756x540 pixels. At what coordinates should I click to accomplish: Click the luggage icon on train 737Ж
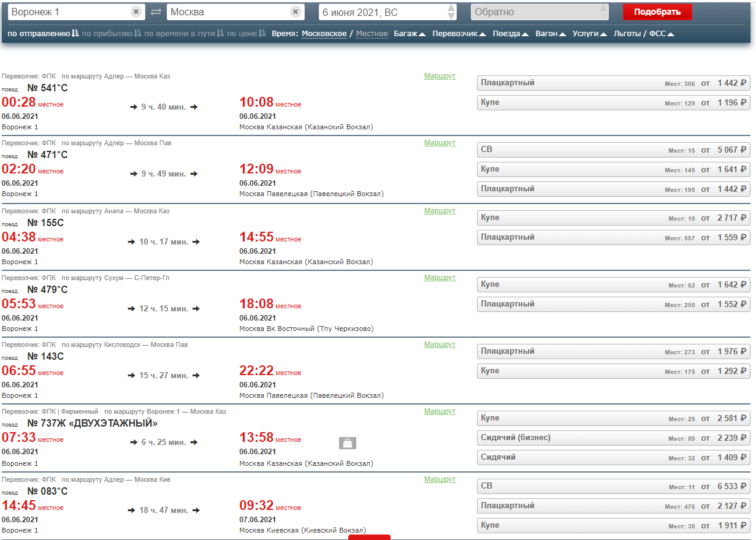coord(348,443)
